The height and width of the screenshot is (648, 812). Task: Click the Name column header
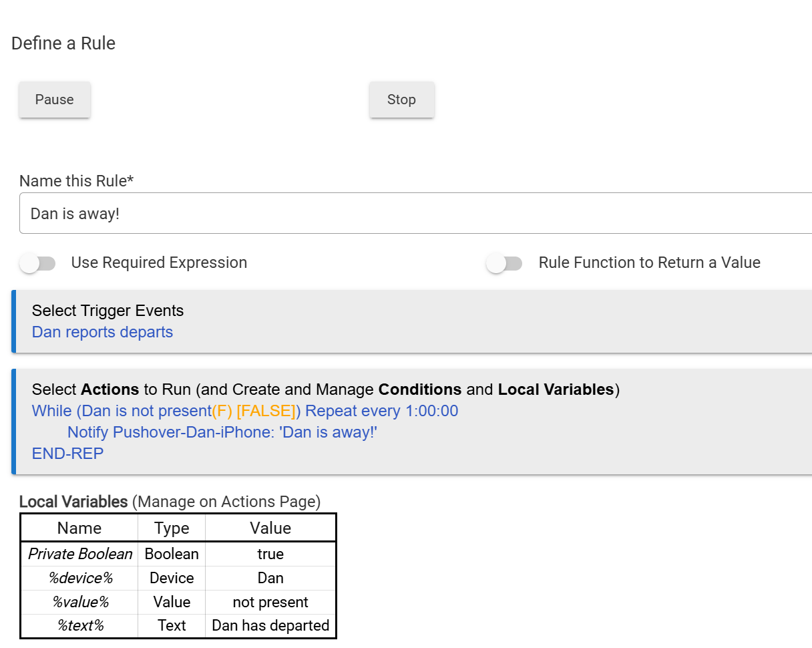[x=79, y=528]
